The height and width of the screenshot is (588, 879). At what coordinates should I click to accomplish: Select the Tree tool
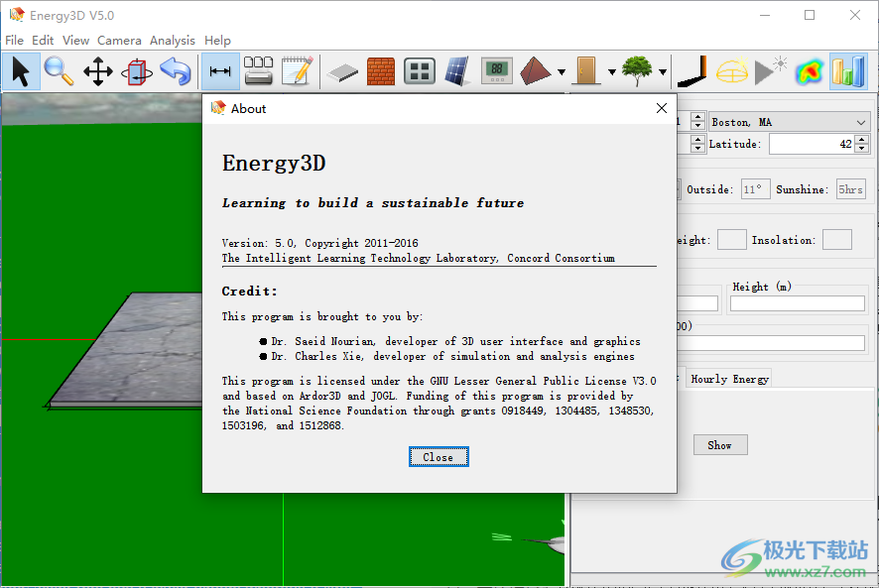pos(637,71)
